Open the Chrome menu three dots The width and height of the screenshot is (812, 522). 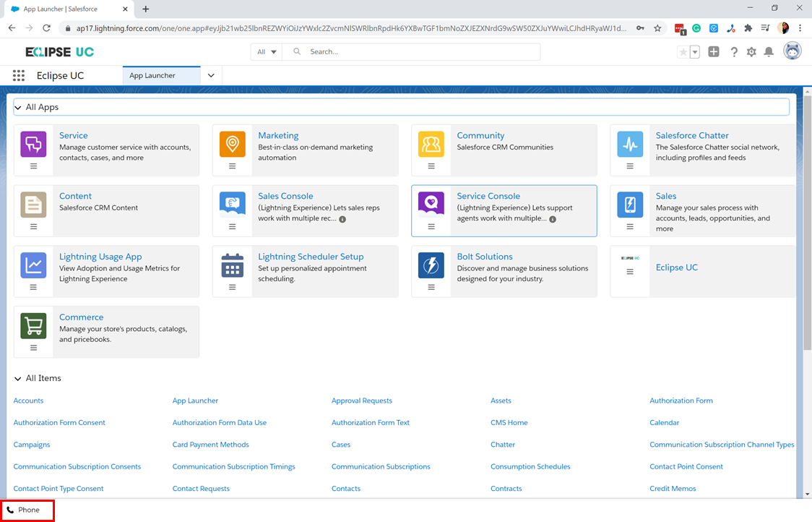(800, 28)
